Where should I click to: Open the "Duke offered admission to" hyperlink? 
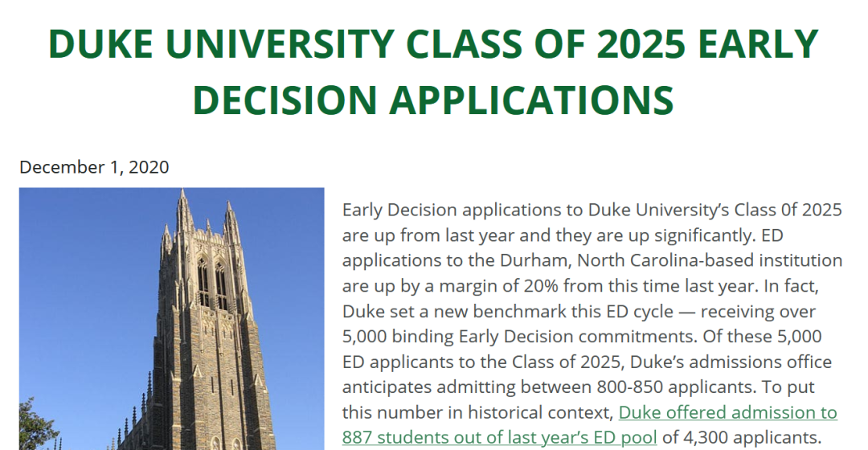pyautogui.click(x=727, y=413)
